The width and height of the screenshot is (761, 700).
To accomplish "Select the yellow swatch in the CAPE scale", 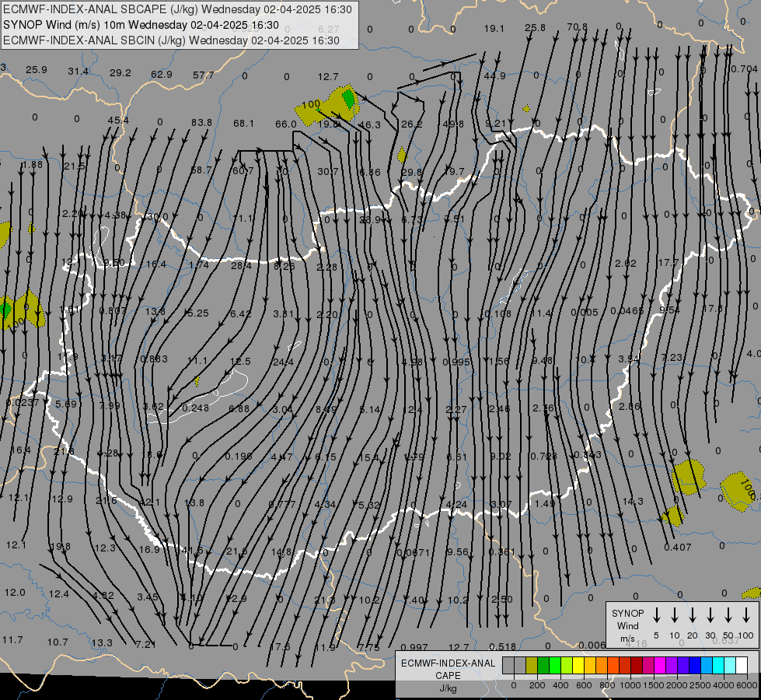I will point(578,665).
